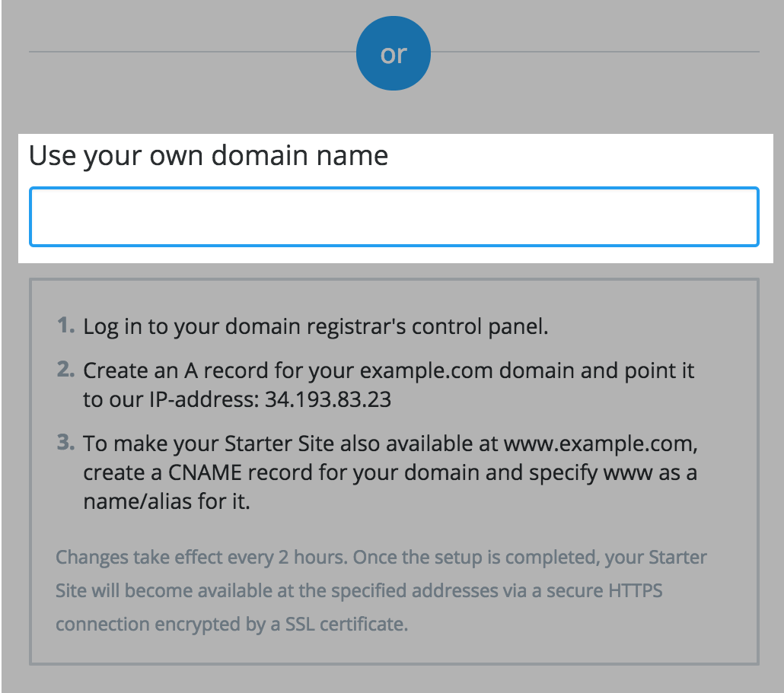784x693 pixels.
Task: Click the blue "or" circle badge
Action: 394,54
